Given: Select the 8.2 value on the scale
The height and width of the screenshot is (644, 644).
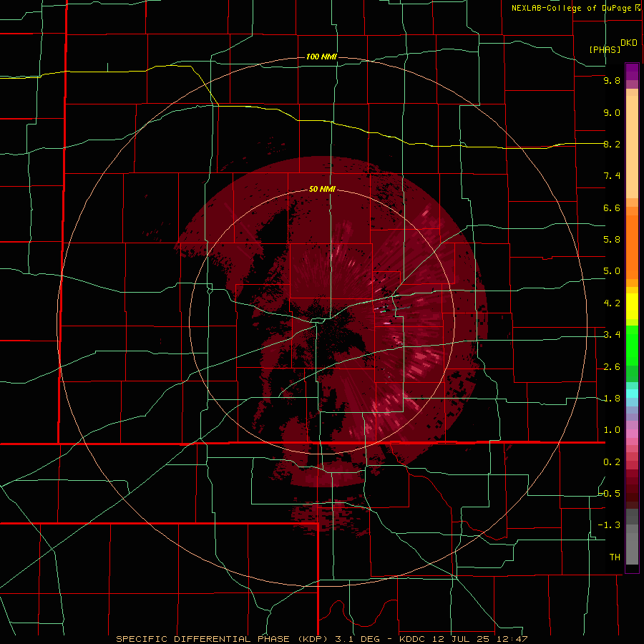Looking at the screenshot, I should 612,144.
